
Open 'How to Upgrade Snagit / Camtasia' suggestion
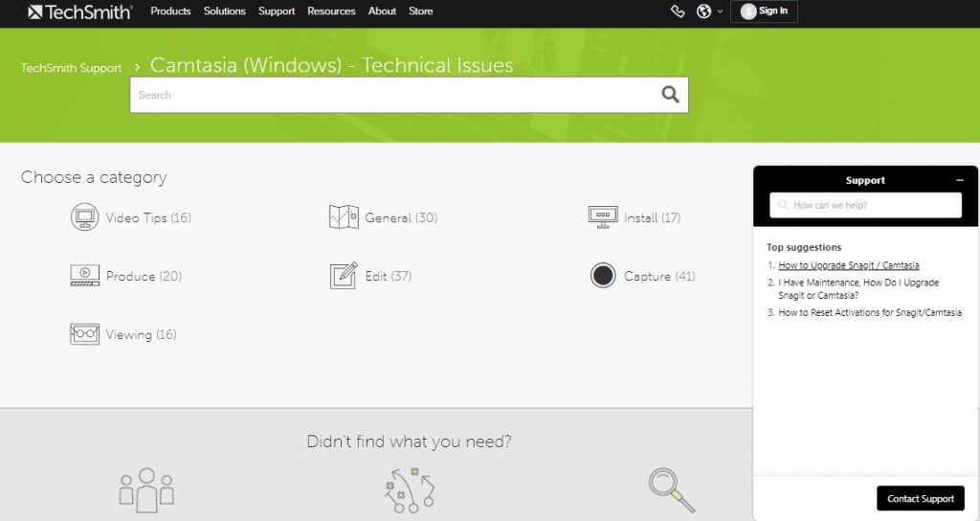[848, 265]
